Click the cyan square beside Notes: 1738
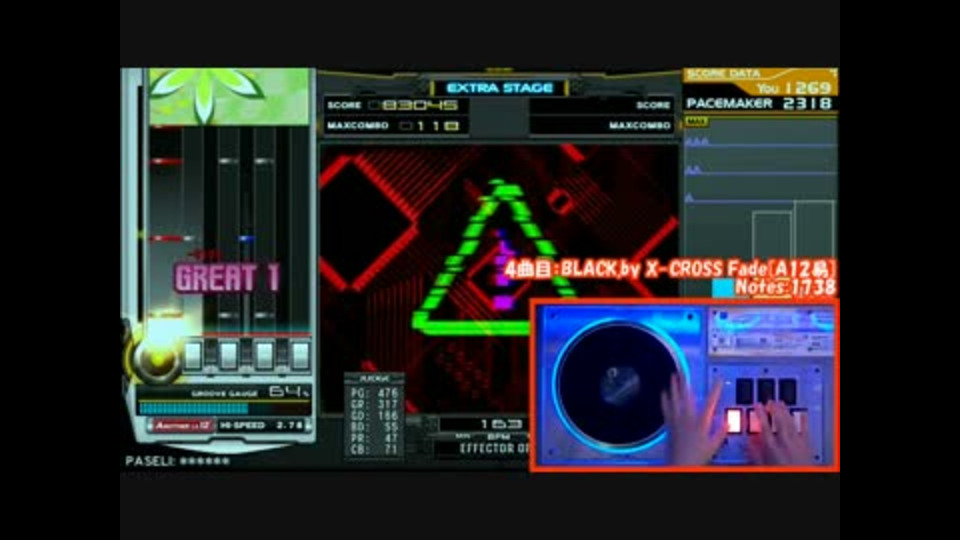The image size is (960, 540). pos(722,288)
